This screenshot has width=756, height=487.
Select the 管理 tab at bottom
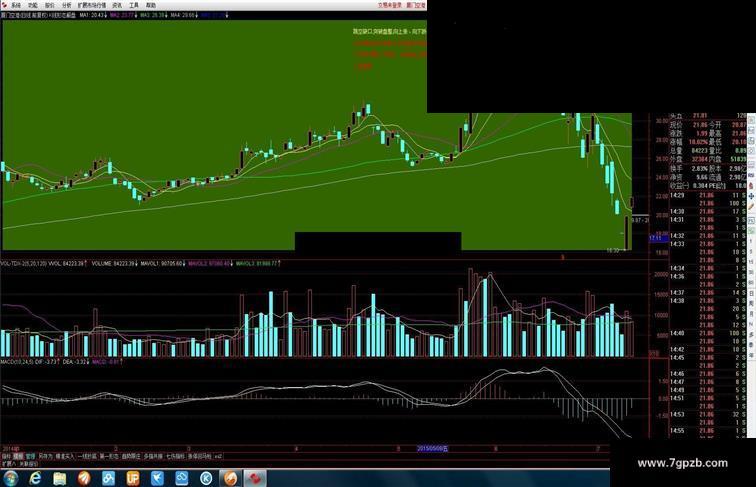coord(30,456)
